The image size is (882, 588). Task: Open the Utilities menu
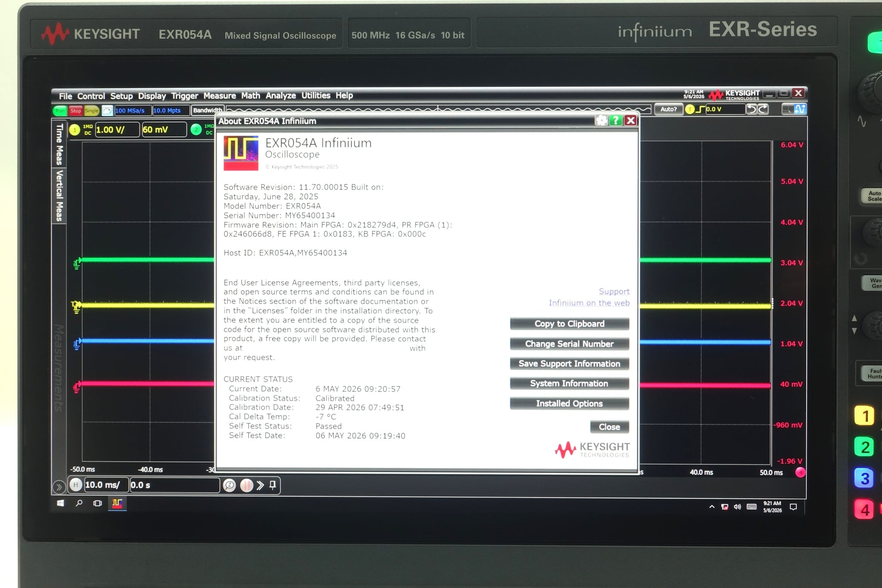tap(316, 95)
